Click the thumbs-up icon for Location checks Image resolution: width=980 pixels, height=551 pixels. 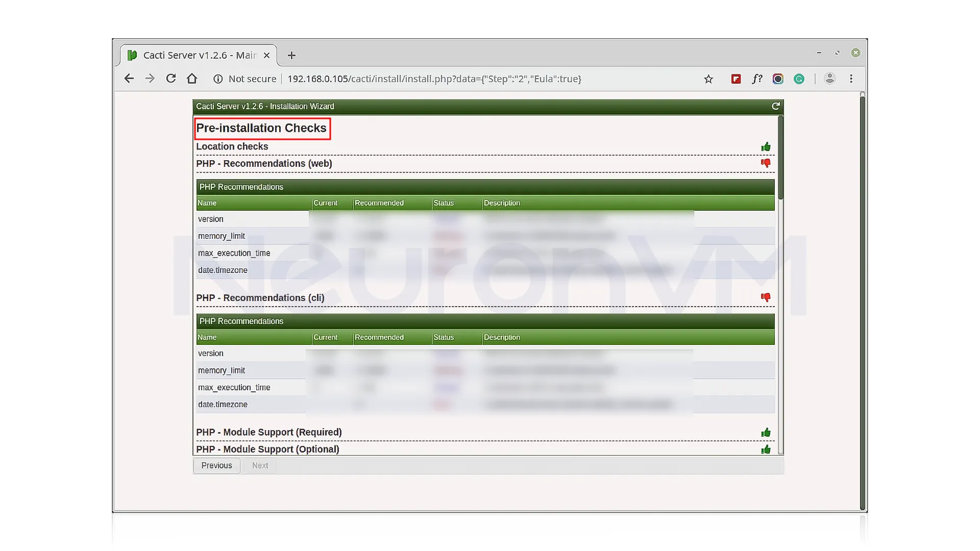766,147
